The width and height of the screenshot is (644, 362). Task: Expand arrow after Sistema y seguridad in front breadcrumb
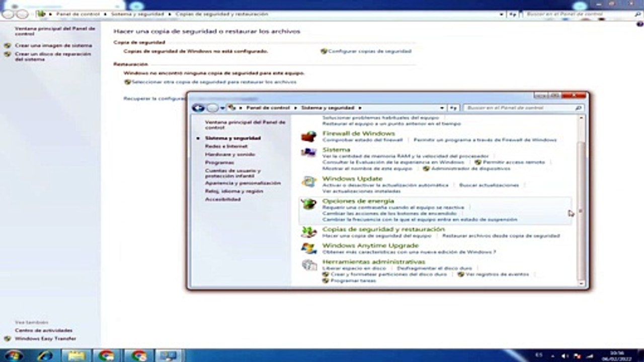coord(360,108)
